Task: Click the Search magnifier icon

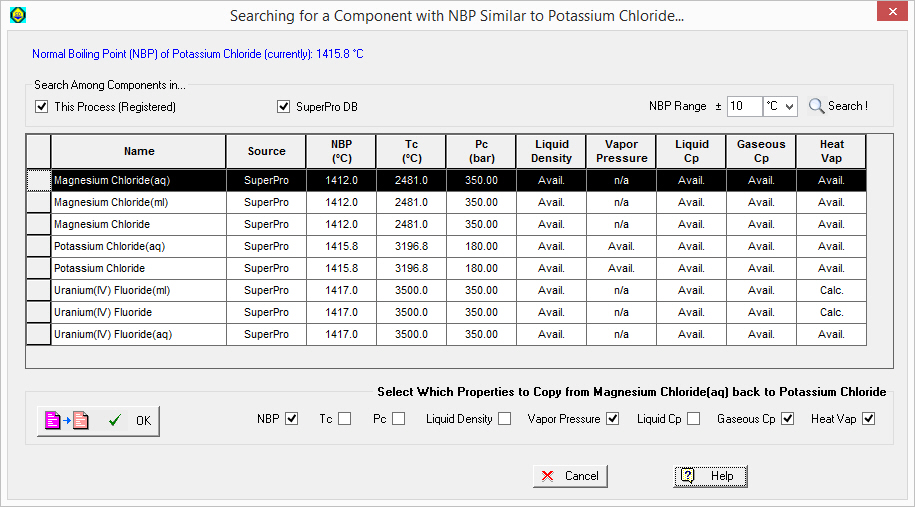Action: [x=816, y=106]
